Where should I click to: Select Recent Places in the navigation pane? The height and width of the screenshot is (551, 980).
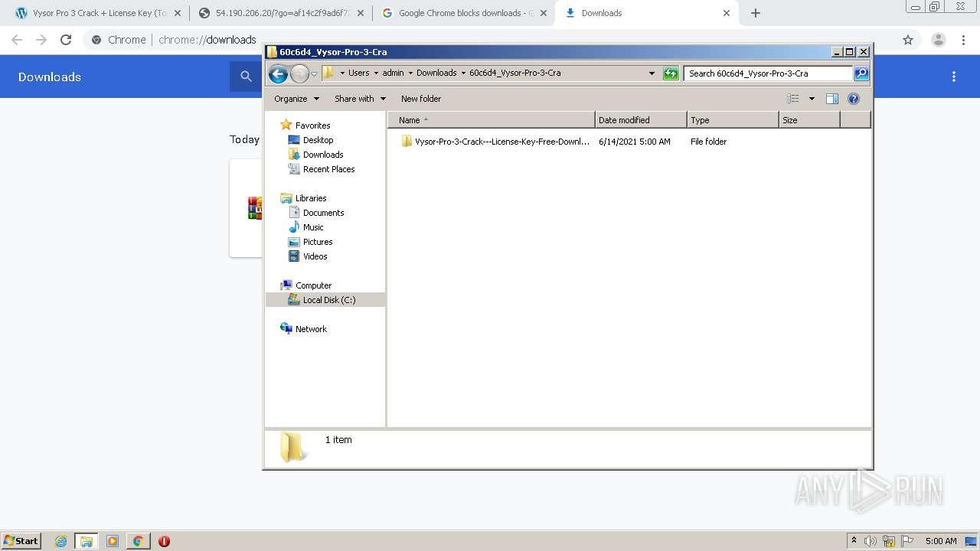[322, 169]
